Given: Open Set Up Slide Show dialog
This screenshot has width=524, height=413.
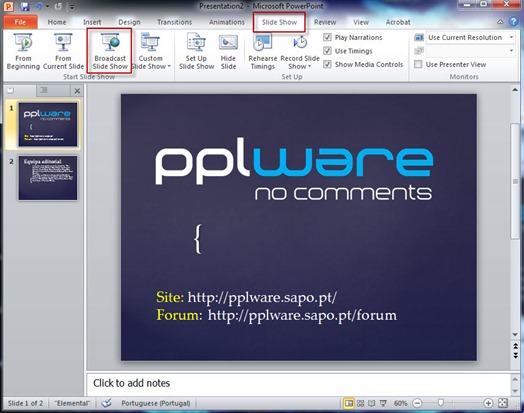Looking at the screenshot, I should click(x=196, y=52).
